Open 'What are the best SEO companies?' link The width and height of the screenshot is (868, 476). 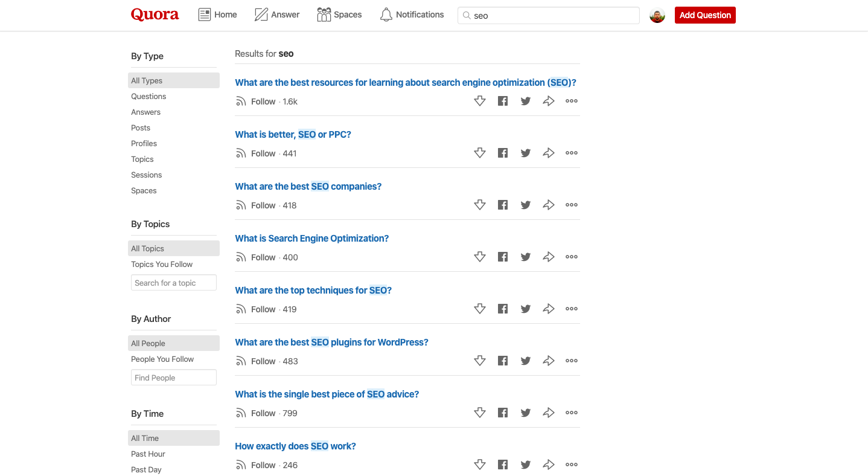308,186
